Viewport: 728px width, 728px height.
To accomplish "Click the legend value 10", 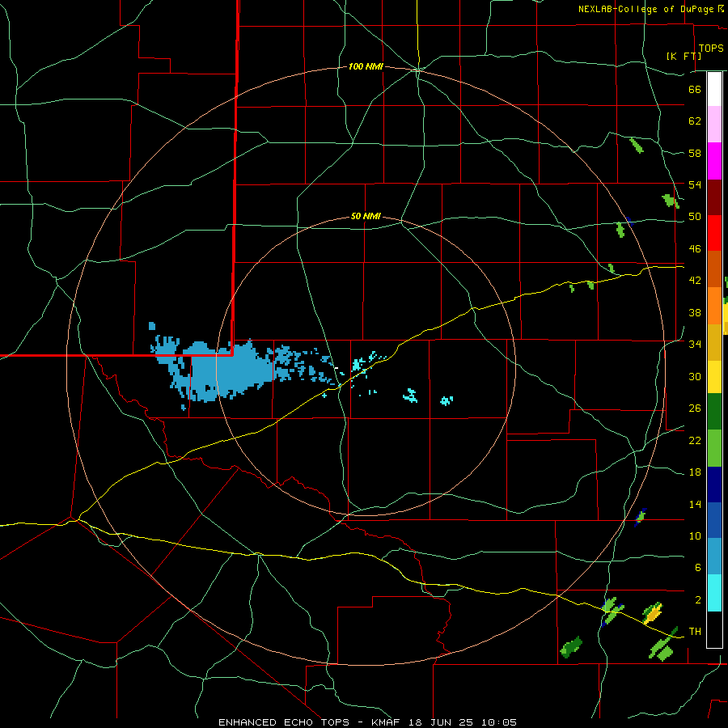I will (695, 535).
